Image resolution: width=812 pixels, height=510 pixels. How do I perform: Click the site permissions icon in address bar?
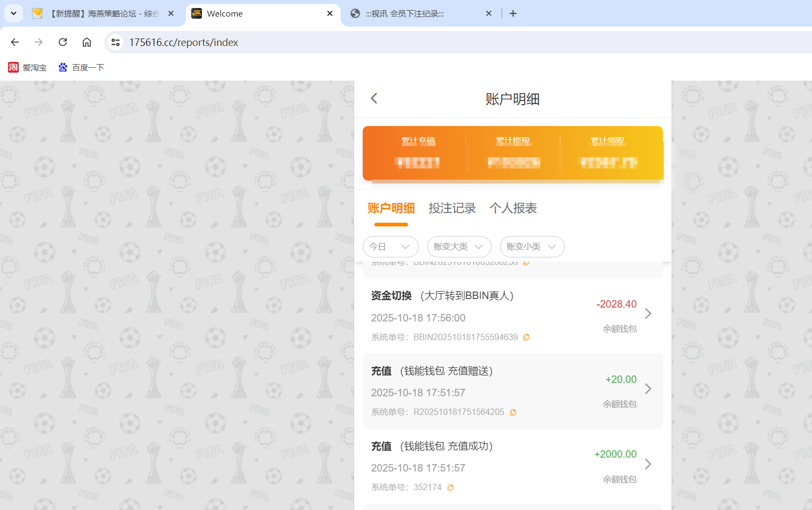[x=115, y=42]
